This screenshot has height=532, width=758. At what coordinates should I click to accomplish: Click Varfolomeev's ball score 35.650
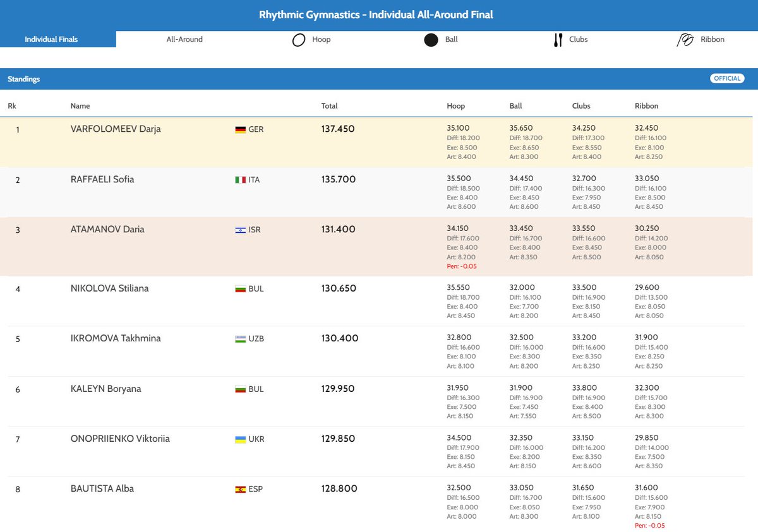pos(521,128)
